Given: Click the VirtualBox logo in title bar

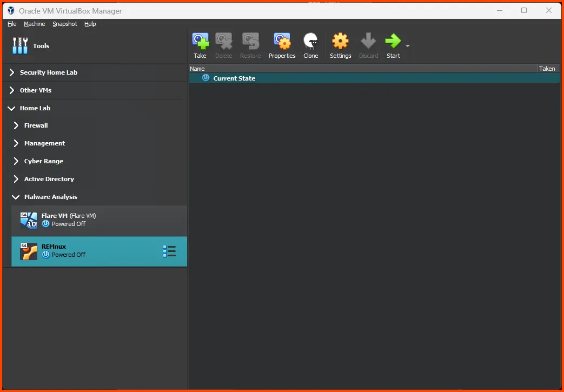Looking at the screenshot, I should [x=11, y=10].
